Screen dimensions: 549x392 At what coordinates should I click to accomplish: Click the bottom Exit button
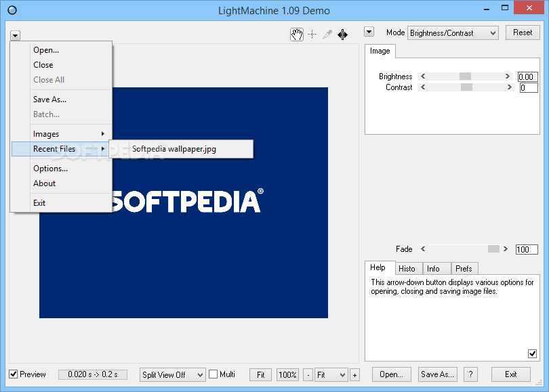pyautogui.click(x=510, y=374)
